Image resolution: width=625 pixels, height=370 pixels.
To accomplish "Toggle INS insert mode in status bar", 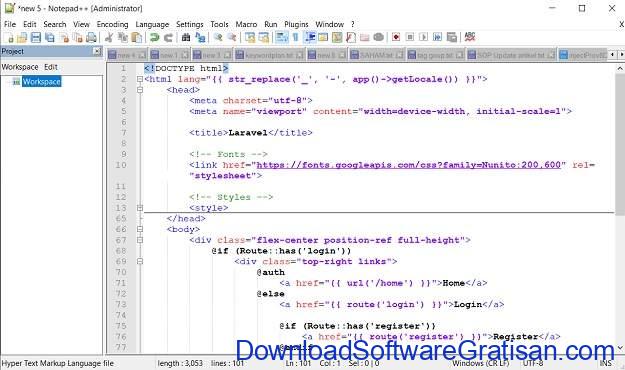I will 605,364.
